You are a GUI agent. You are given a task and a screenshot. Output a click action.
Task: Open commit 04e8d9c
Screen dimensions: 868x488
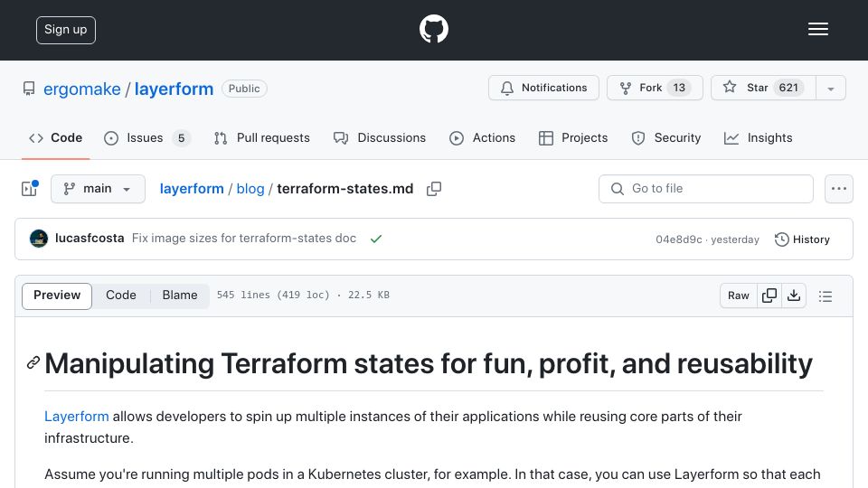[x=679, y=239]
